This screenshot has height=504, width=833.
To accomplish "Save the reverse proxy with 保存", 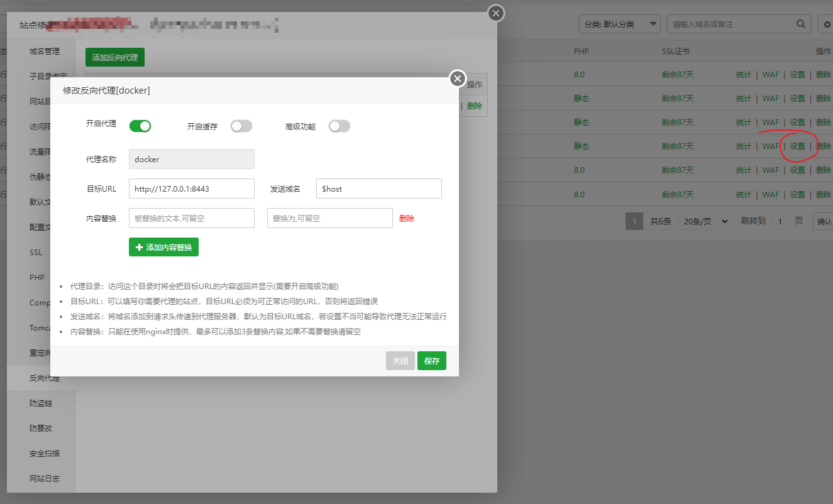I will point(431,361).
